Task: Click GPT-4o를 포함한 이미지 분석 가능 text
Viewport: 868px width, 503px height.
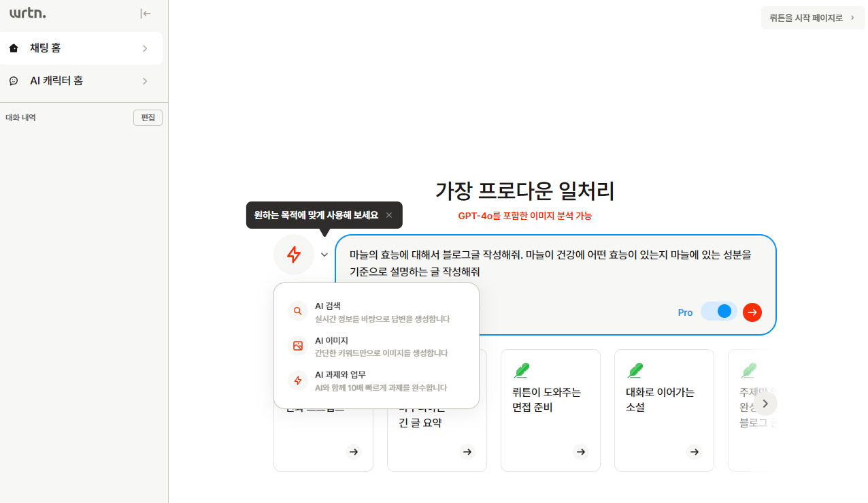Action: point(524,216)
